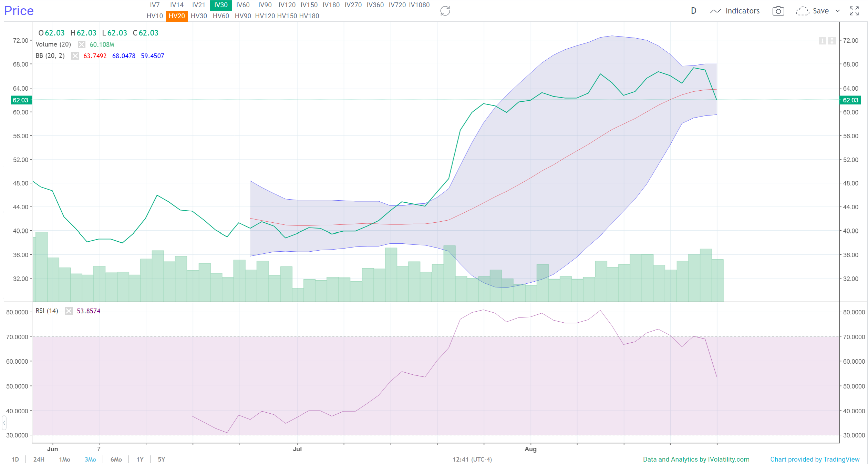This screenshot has height=464, width=868.
Task: Toggle fullscreen mode icon
Action: 854,11
